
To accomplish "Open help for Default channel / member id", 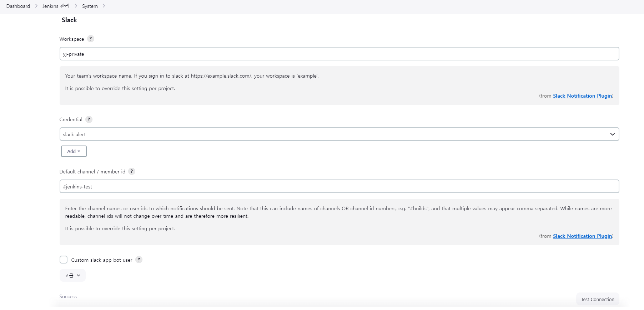I will pos(132,171).
